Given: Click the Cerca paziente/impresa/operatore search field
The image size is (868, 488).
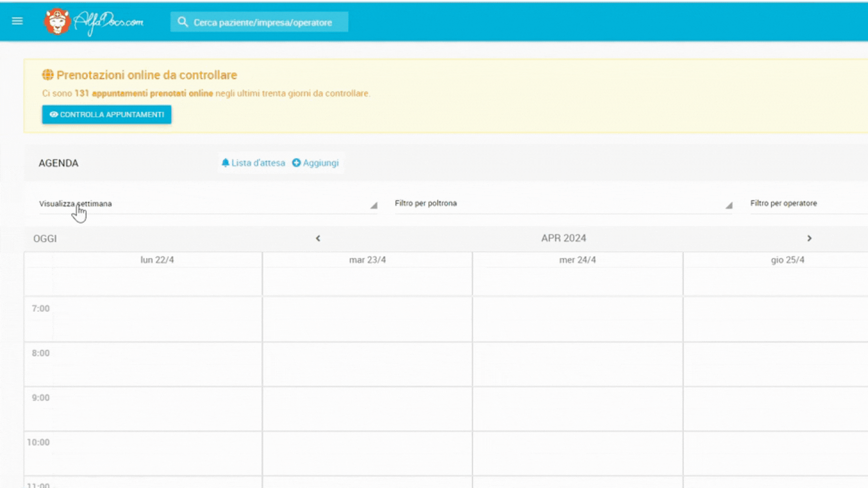Looking at the screenshot, I should coord(263,23).
